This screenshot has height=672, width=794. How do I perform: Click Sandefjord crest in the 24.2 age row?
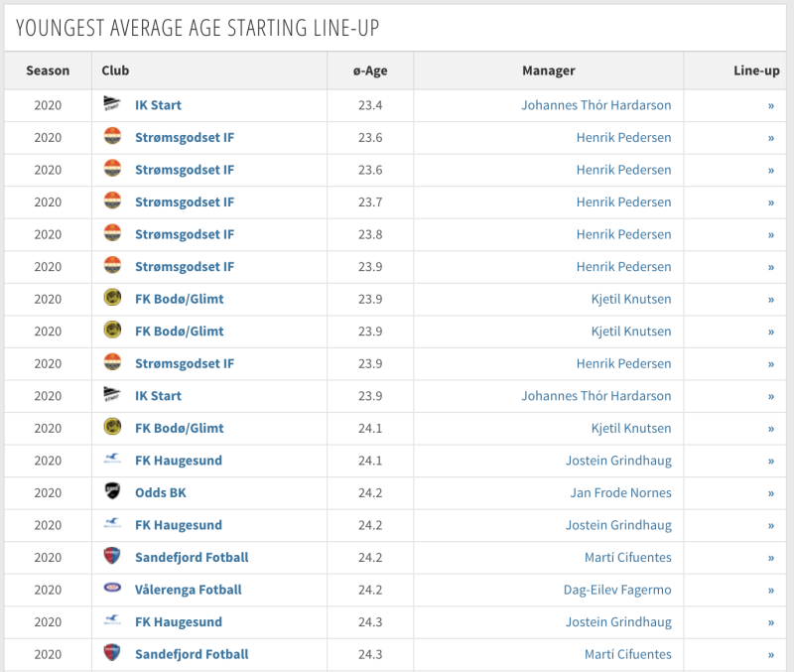(112, 557)
